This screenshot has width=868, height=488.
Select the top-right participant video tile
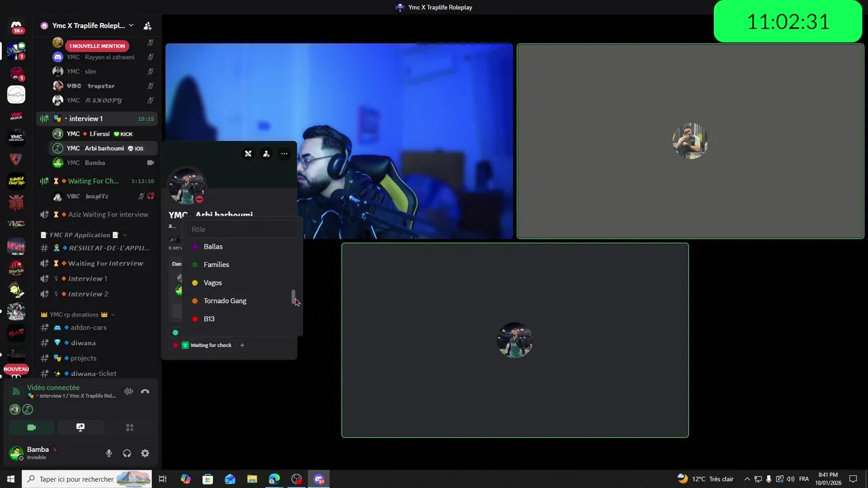(690, 142)
